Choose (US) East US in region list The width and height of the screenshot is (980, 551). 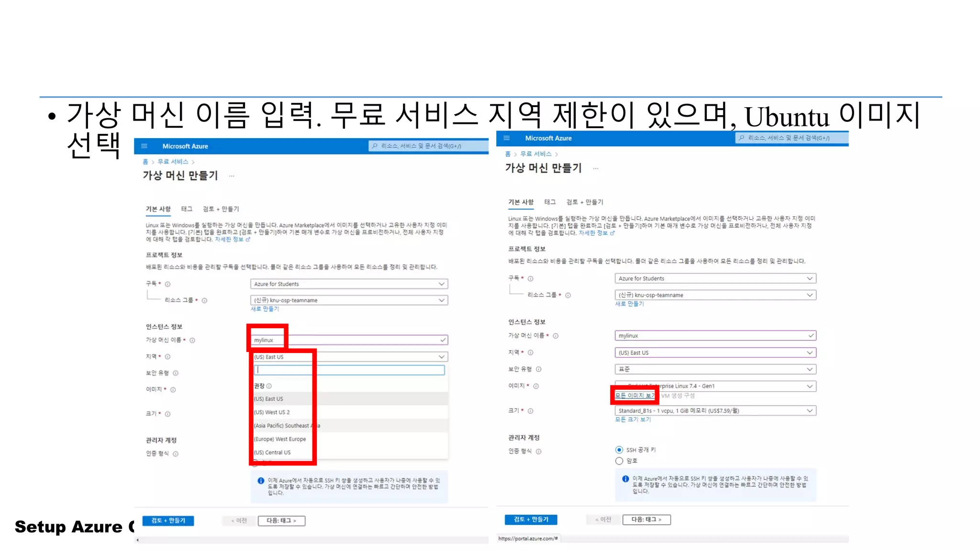click(350, 399)
